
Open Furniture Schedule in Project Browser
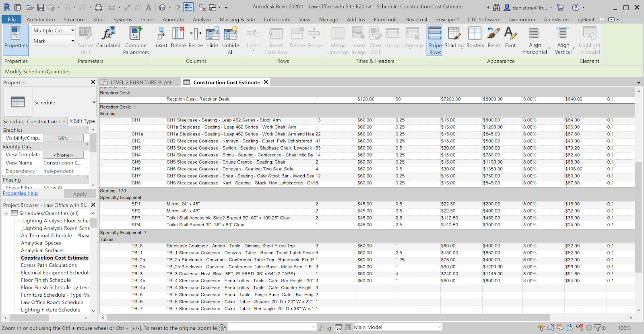(x=55, y=295)
